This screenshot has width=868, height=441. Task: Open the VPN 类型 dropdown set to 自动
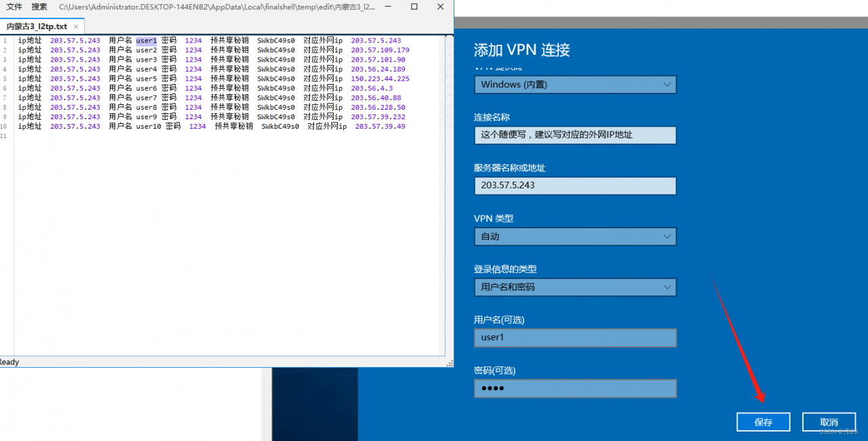pos(575,236)
